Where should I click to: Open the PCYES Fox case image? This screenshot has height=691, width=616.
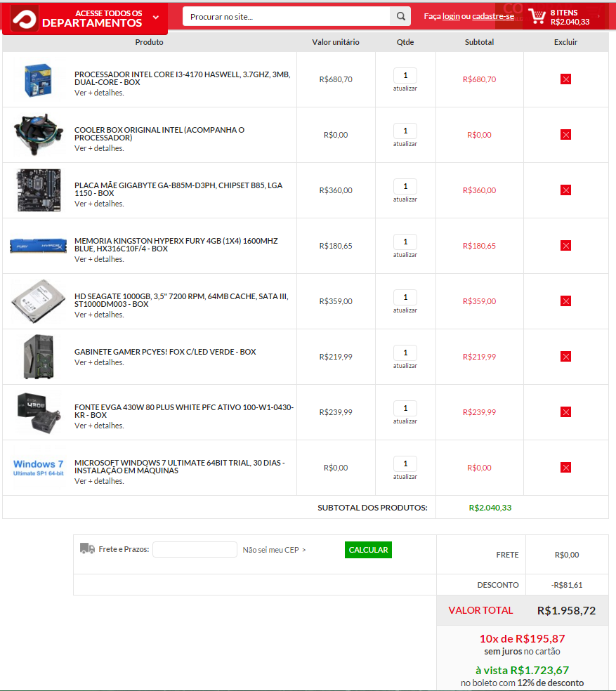[x=39, y=357]
